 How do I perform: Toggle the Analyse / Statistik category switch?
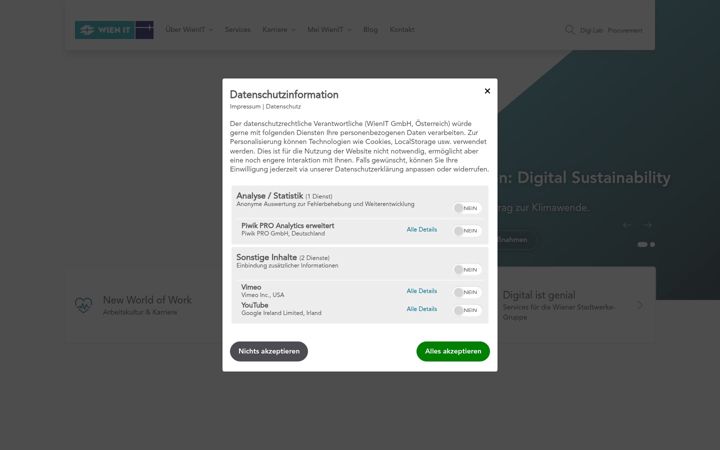tap(467, 208)
